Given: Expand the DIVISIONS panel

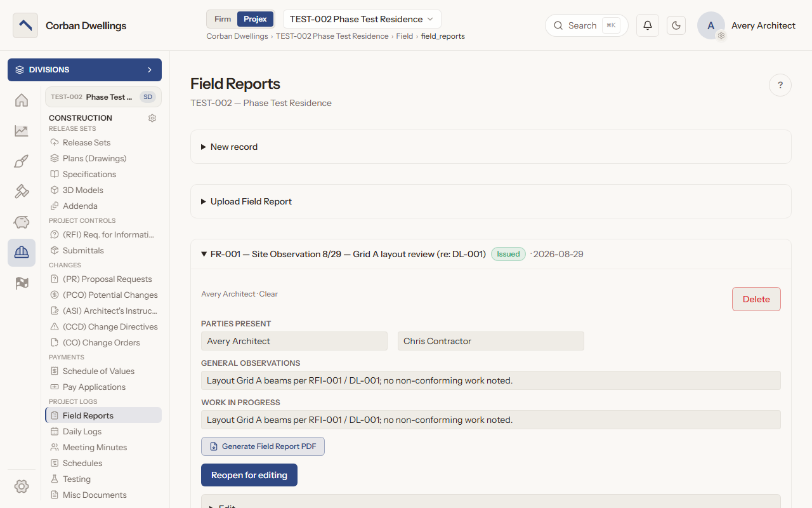Looking at the screenshot, I should point(84,70).
